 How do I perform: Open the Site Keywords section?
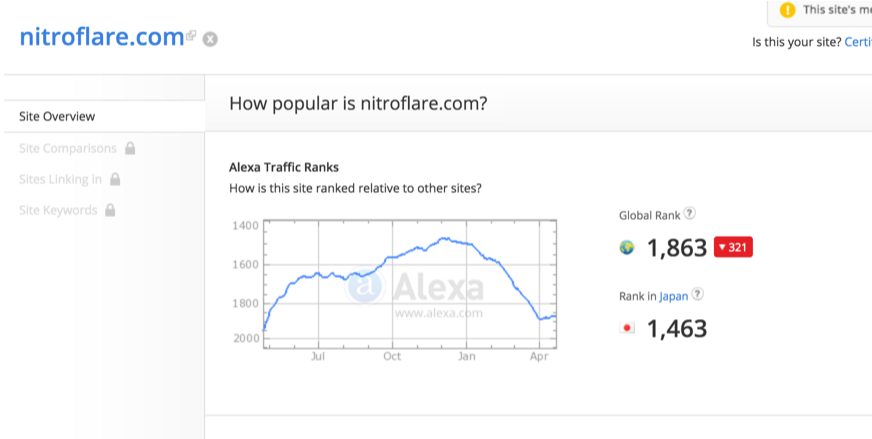(x=58, y=210)
